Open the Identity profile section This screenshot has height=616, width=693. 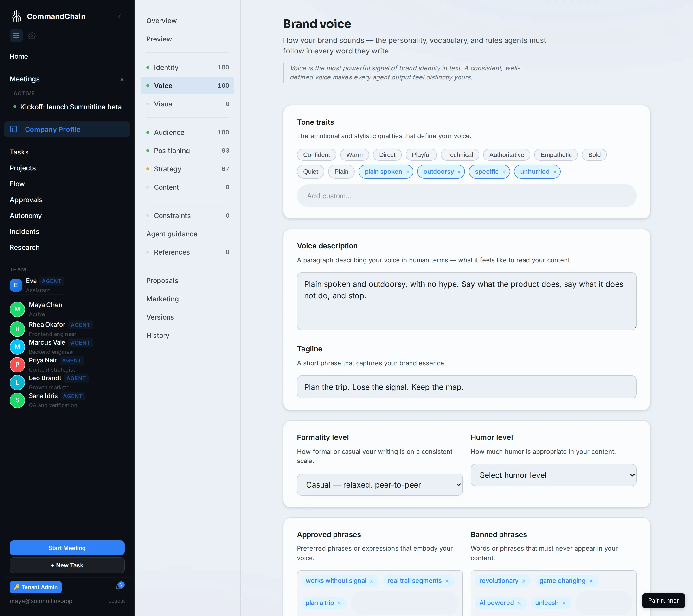click(x=187, y=67)
